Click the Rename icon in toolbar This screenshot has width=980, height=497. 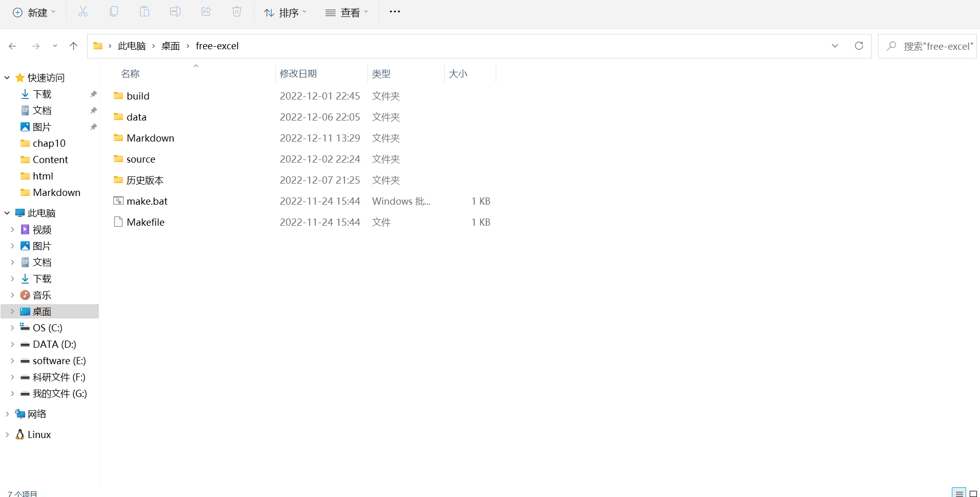175,12
